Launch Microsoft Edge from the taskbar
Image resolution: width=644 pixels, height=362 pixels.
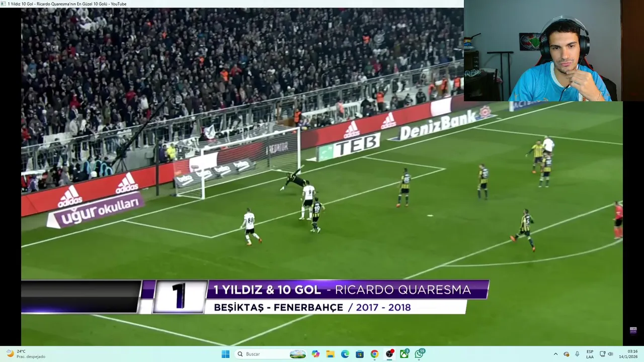click(345, 354)
